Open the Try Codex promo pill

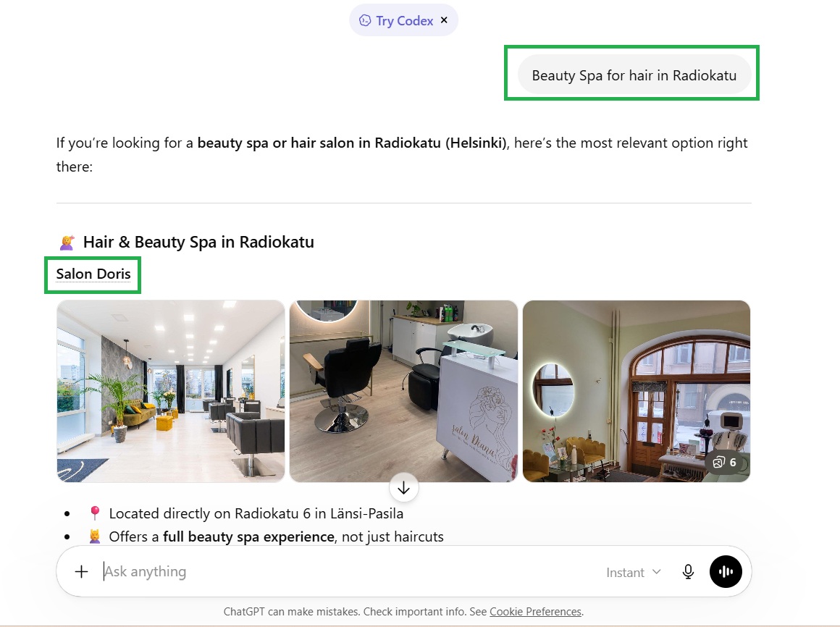point(396,20)
